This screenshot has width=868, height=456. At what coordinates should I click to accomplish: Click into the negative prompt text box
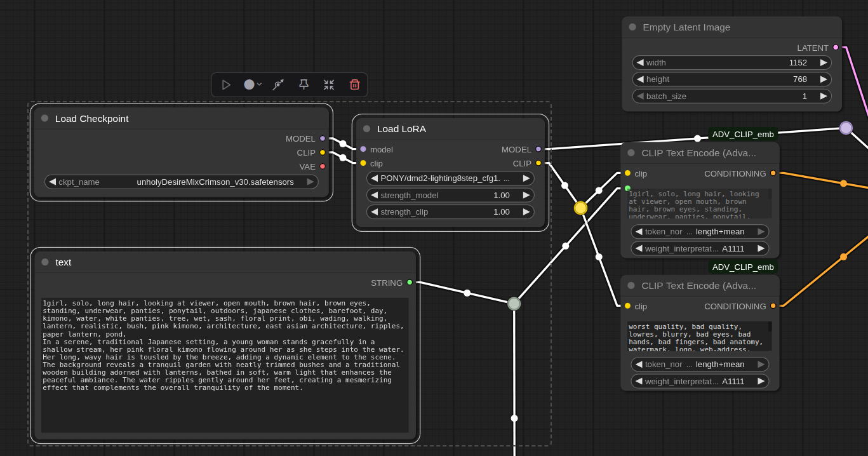[697, 336]
